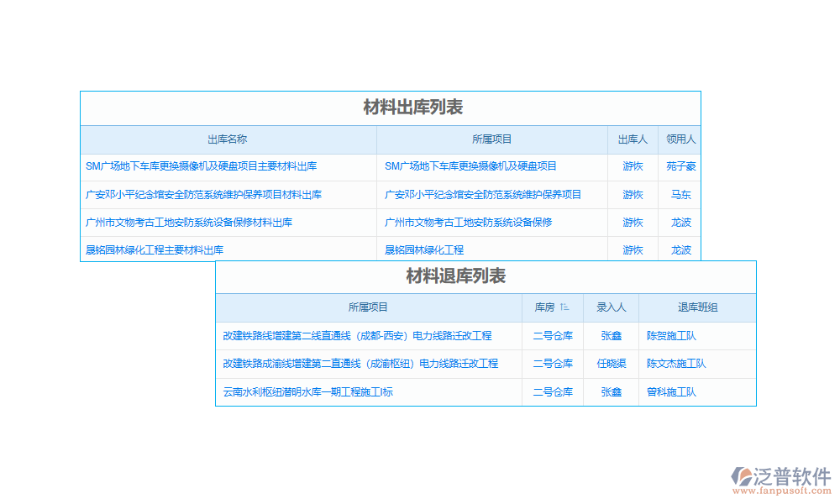
Task: Open 曾科施工队 return team link
Action: point(672,391)
